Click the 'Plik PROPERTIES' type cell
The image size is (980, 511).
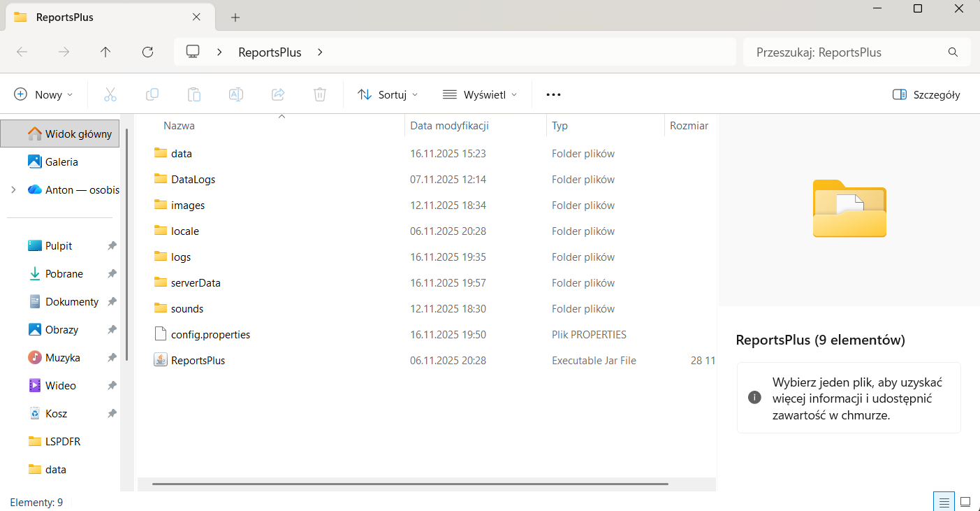(589, 335)
